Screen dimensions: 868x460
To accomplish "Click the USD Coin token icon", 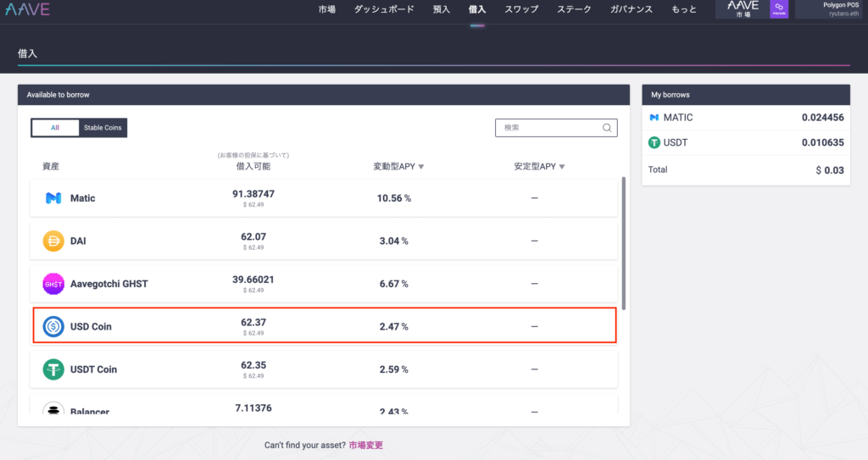I will (53, 327).
